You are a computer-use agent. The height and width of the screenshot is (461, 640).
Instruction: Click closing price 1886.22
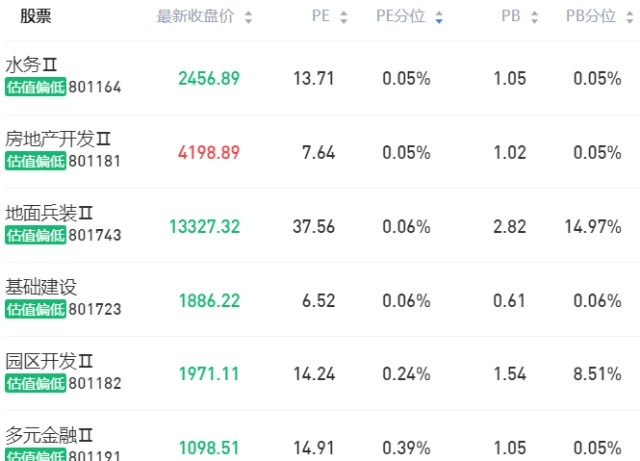coord(209,301)
